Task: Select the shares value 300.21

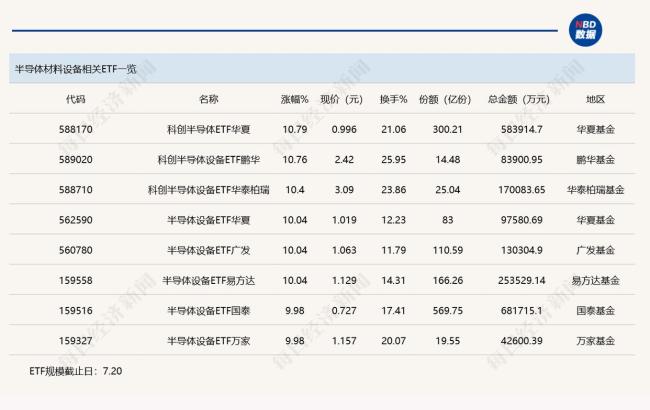Action: [x=448, y=129]
